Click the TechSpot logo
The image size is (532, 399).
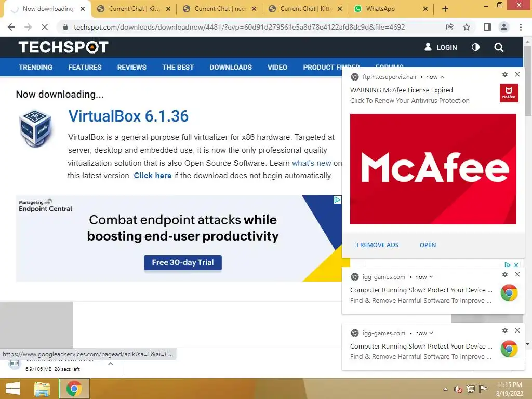(x=63, y=47)
